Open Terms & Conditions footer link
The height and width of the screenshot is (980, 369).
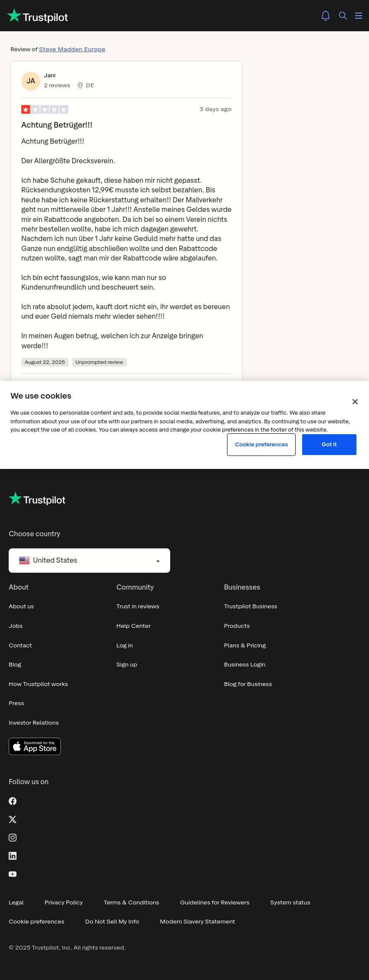pyautogui.click(x=132, y=903)
